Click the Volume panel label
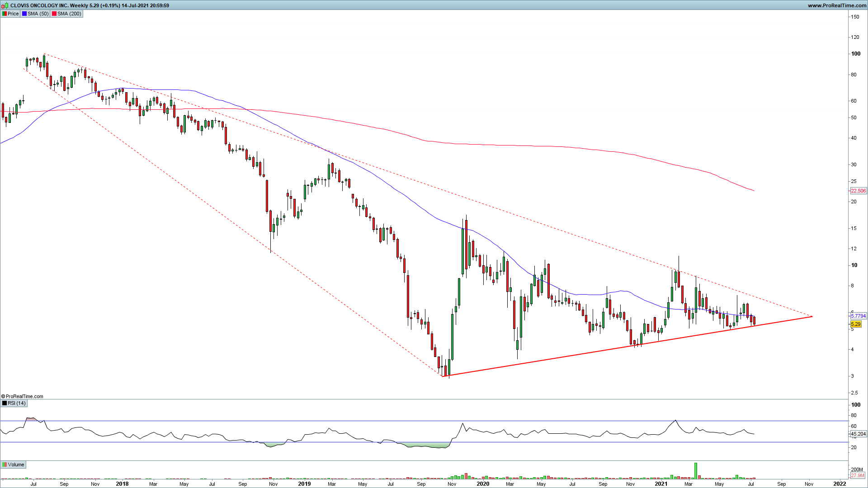Image resolution: width=868 pixels, height=488 pixels. (x=15, y=465)
